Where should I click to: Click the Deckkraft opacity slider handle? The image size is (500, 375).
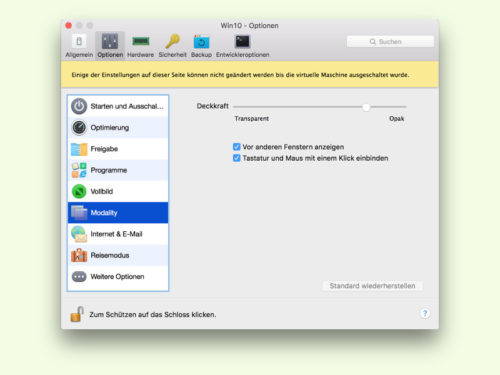pos(366,107)
